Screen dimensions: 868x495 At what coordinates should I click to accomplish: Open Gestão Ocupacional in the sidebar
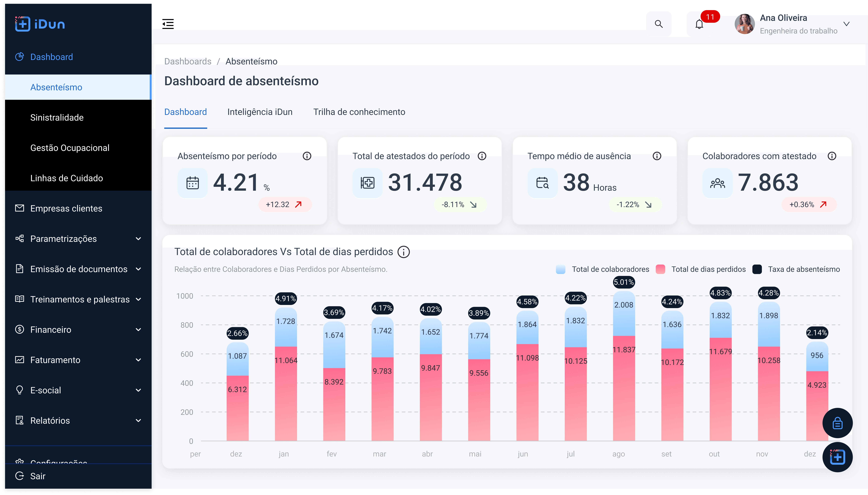tap(78, 148)
